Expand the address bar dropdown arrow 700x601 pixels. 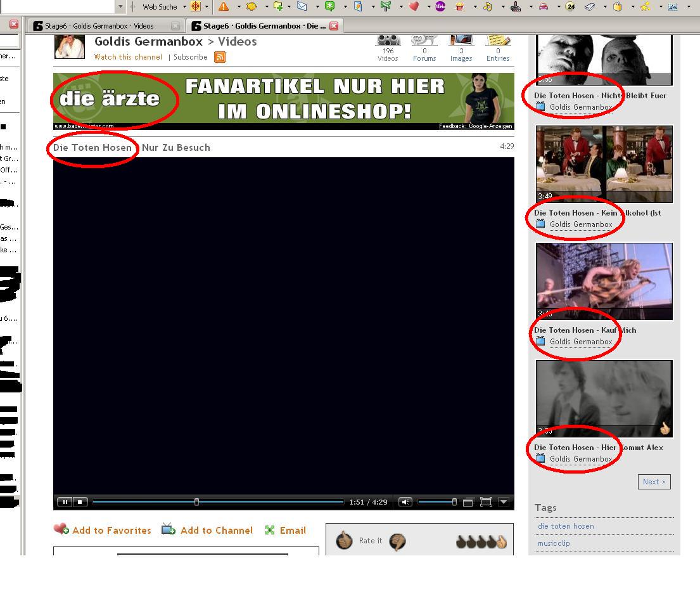(120, 6)
